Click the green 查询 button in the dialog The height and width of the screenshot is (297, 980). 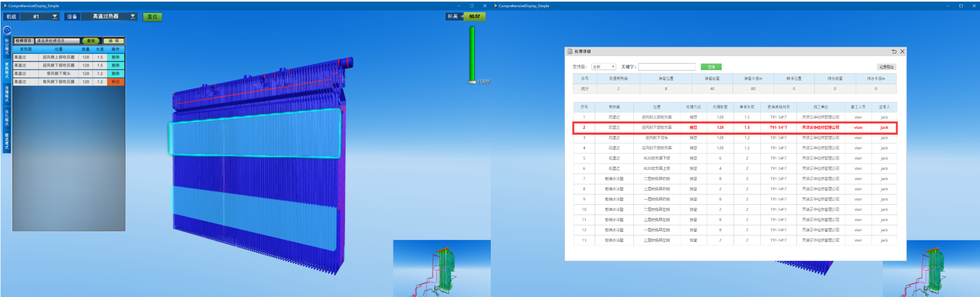[x=711, y=67]
